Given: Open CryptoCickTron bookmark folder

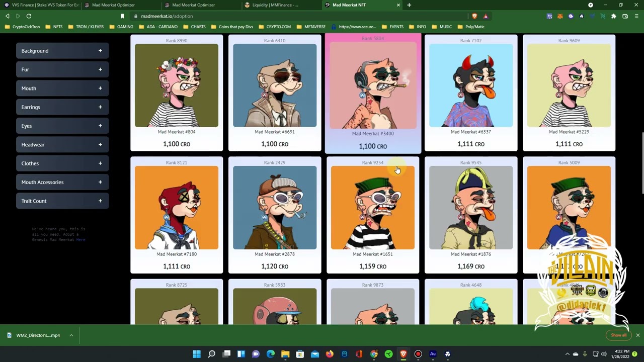Looking at the screenshot, I should 22,27.
